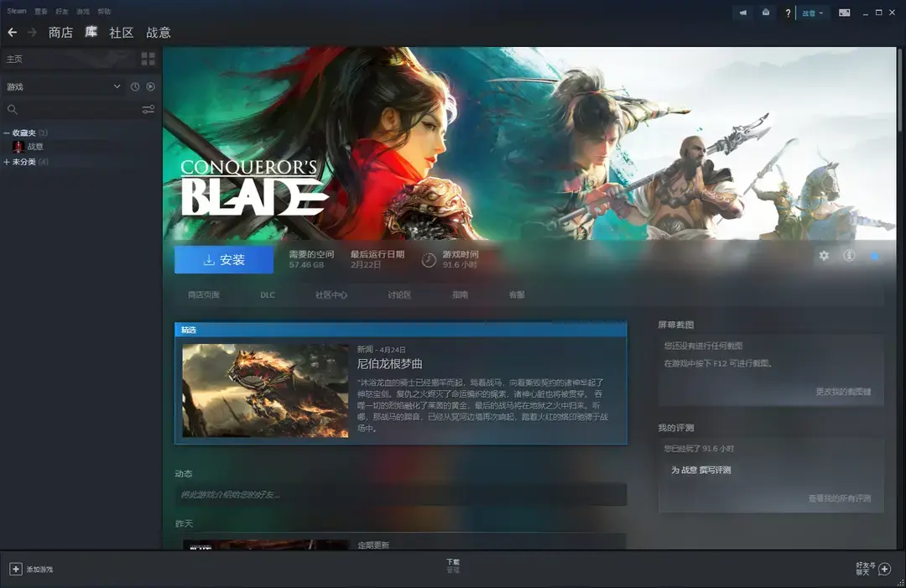This screenshot has height=588, width=906.
Task: Click the Conqueror's Blade hero banner
Action: (x=529, y=143)
